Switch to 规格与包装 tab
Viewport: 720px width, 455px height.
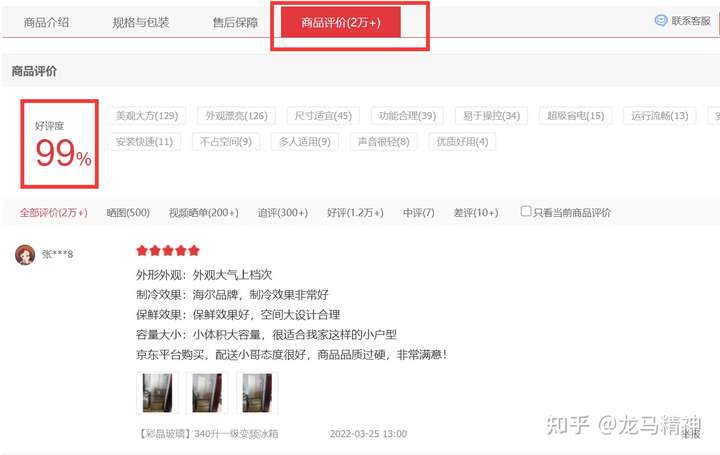[141, 22]
